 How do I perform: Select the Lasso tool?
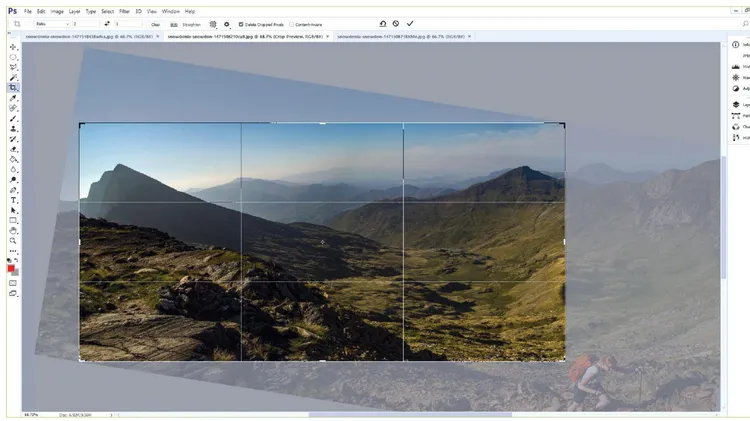[13, 67]
